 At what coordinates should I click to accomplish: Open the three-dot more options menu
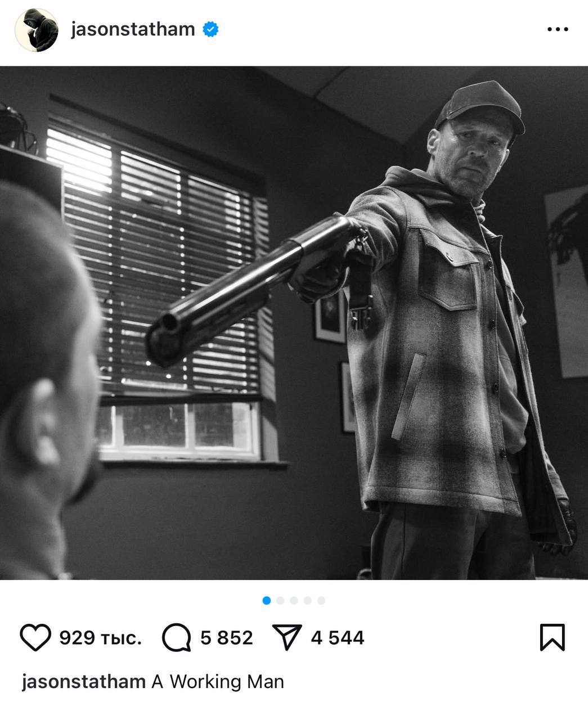pyautogui.click(x=558, y=29)
